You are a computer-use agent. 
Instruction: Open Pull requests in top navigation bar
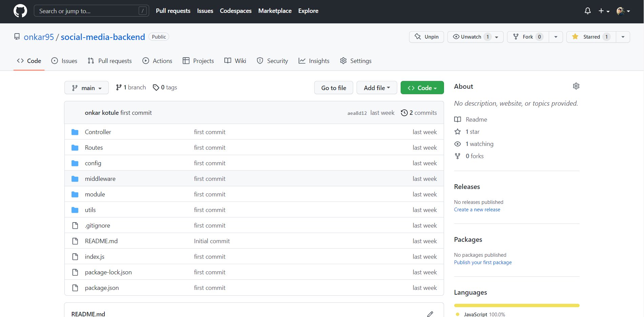(x=173, y=11)
